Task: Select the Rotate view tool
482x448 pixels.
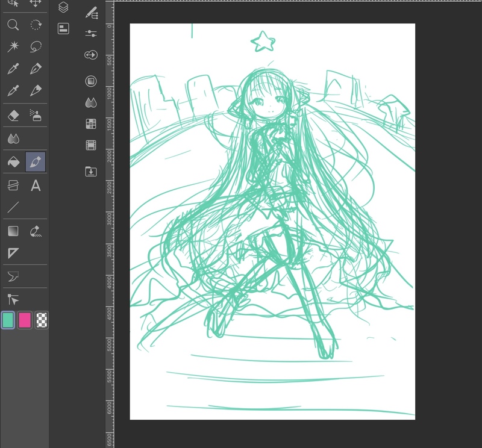Action: point(36,25)
